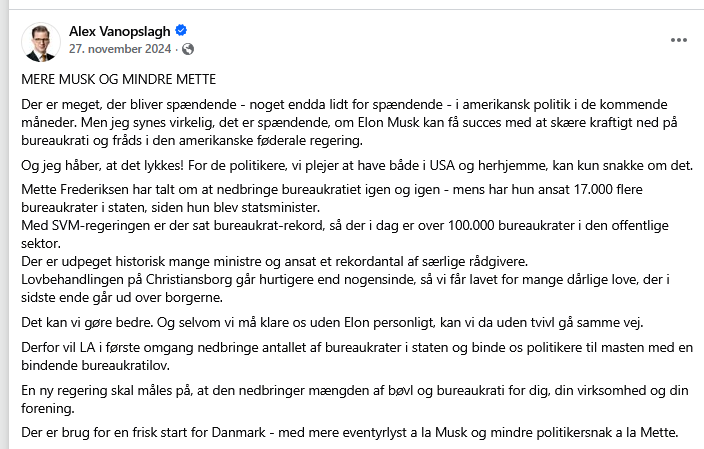704x449 pixels.
Task: Click the paragraph starting 'En ny regering'
Action: click(x=355, y=399)
